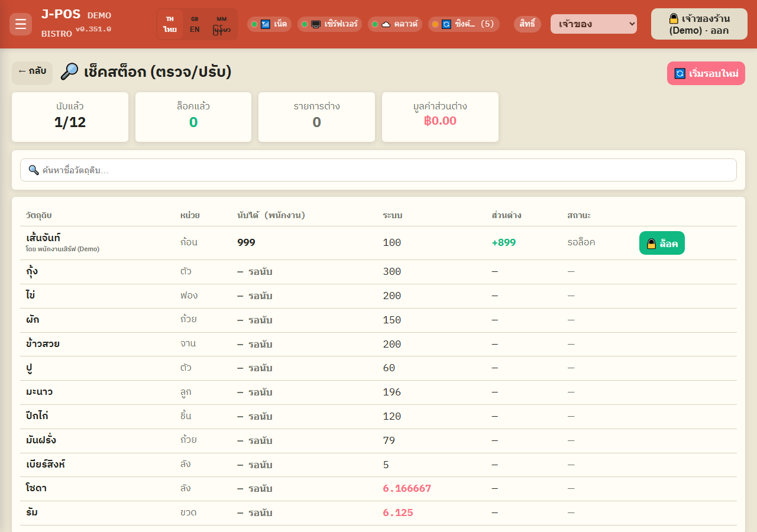The height and width of the screenshot is (532, 757).
Task: Click the network เน็ต status indicator
Action: point(269,24)
